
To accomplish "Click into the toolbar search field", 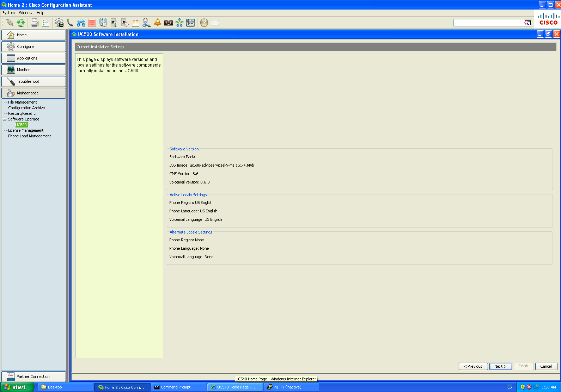I will [489, 23].
